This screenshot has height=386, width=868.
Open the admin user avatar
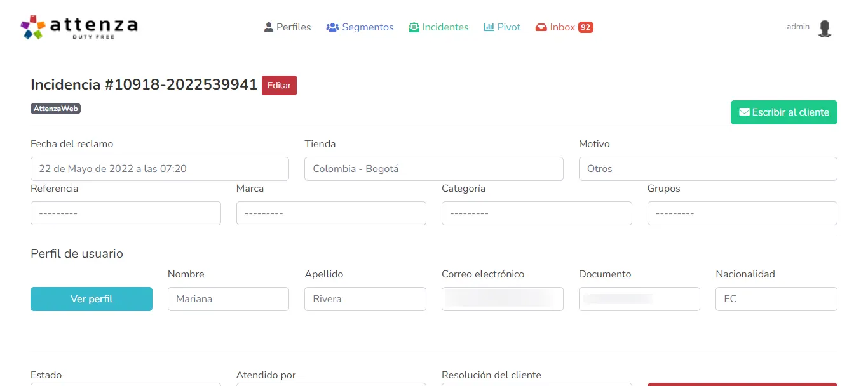[x=825, y=29]
